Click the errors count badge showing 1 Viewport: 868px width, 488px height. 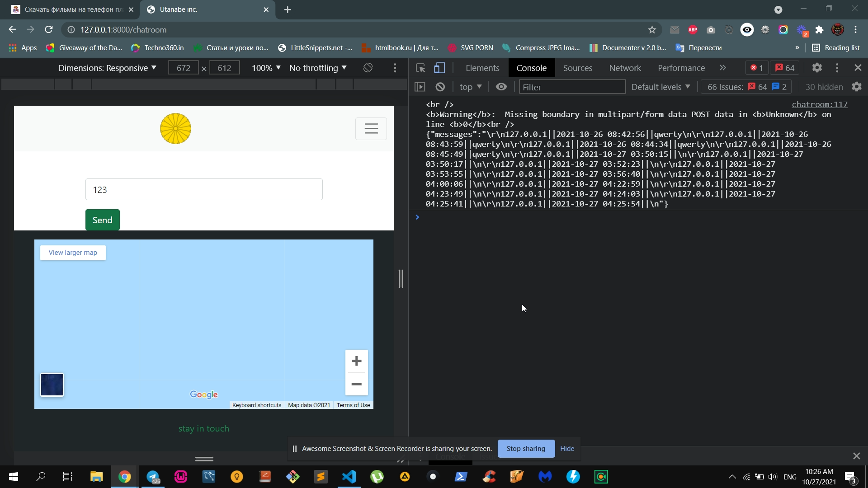[757, 68]
